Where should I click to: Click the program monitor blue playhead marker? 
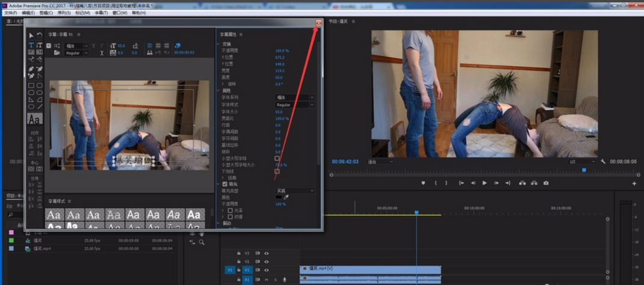tap(584, 170)
